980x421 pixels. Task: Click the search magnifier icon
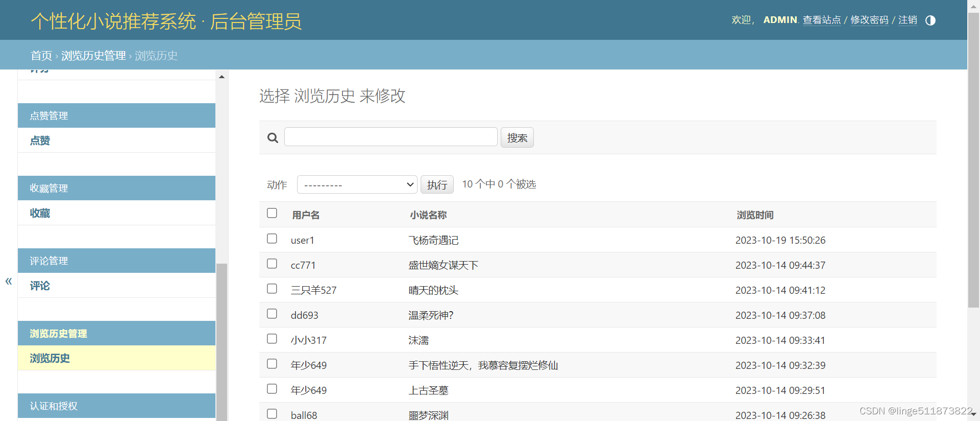273,138
